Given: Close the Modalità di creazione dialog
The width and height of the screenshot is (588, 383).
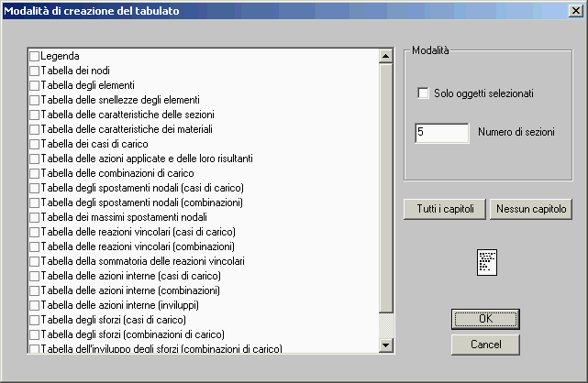Looking at the screenshot, I should click(x=575, y=10).
